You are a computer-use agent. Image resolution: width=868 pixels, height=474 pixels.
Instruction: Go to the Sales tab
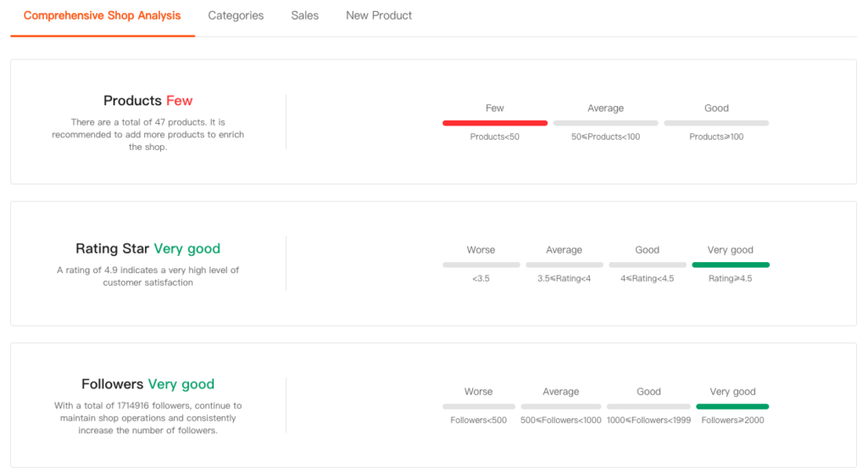tap(304, 15)
